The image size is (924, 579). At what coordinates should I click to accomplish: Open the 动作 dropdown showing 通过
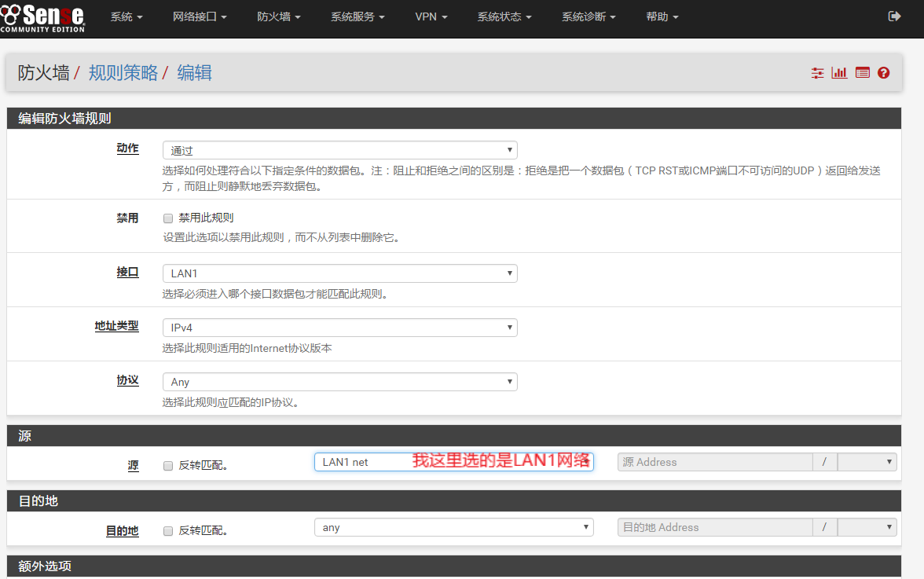point(339,150)
